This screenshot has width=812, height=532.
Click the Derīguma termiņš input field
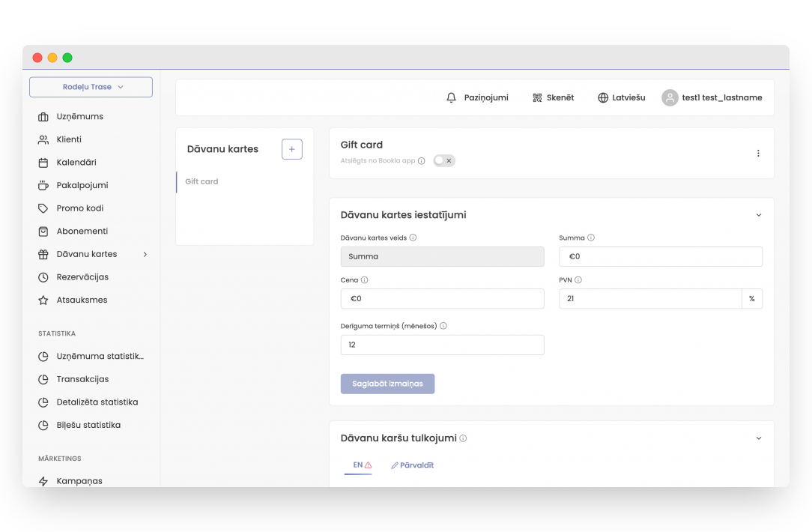pos(442,345)
